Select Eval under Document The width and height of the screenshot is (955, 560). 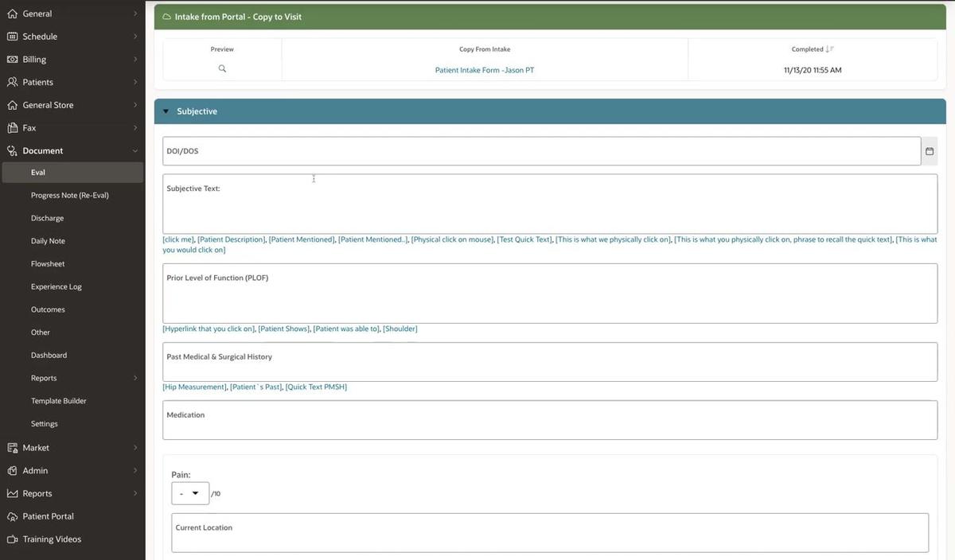(x=37, y=172)
